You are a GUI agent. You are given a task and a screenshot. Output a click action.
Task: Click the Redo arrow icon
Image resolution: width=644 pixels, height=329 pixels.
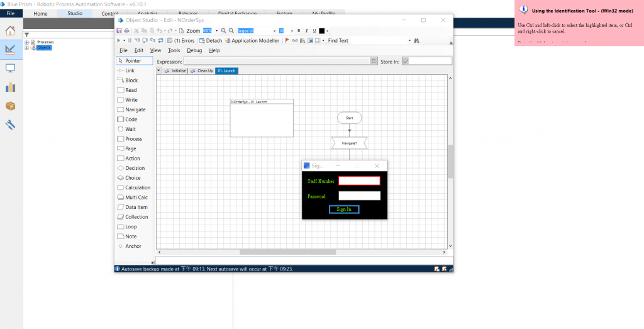tap(170, 31)
